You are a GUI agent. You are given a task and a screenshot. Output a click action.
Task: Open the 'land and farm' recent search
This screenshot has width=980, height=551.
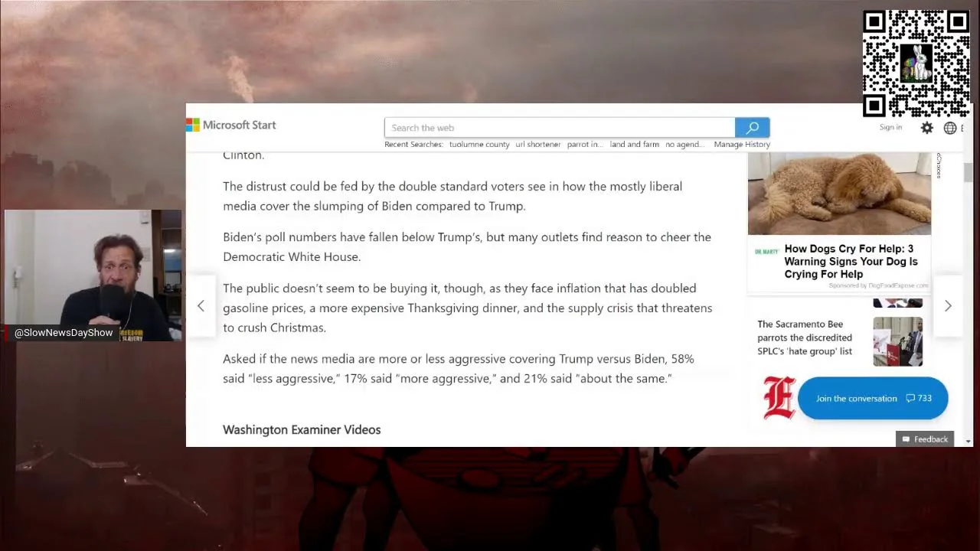tap(635, 145)
